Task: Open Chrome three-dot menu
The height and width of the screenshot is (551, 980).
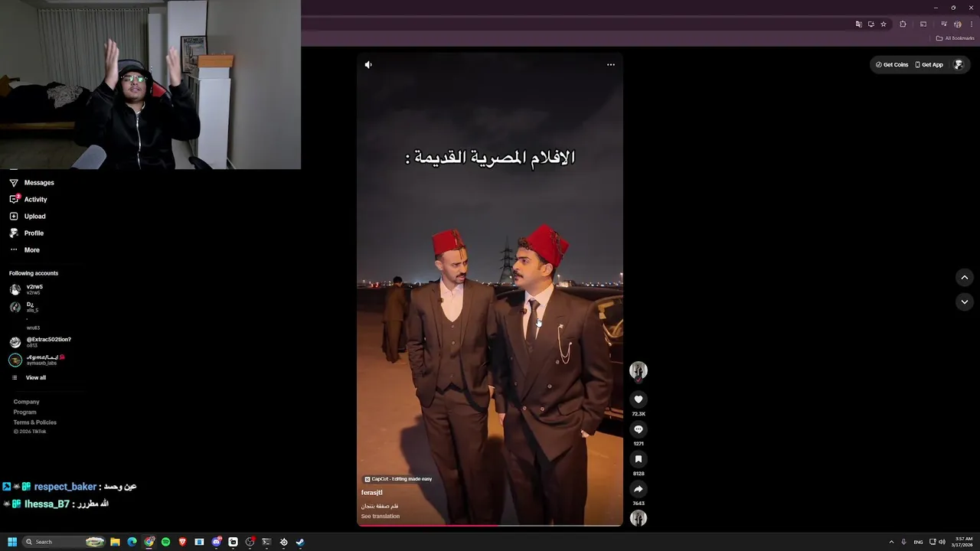Action: pyautogui.click(x=971, y=24)
